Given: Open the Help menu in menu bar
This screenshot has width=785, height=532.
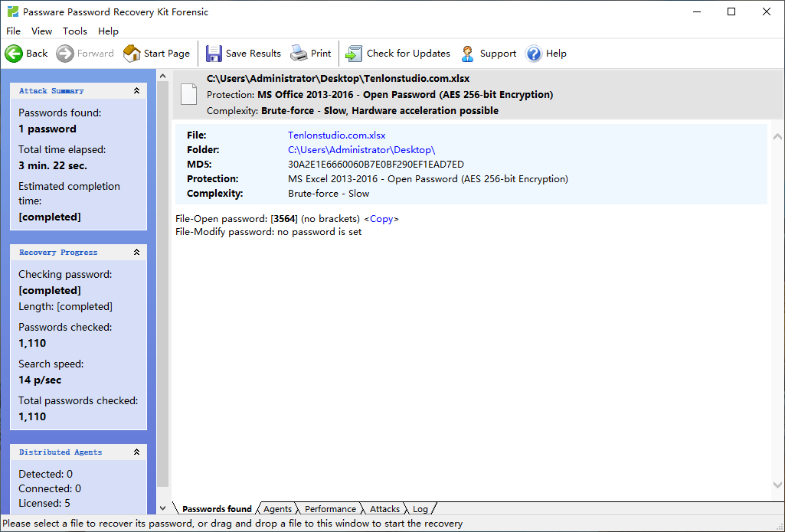Looking at the screenshot, I should [x=108, y=31].
